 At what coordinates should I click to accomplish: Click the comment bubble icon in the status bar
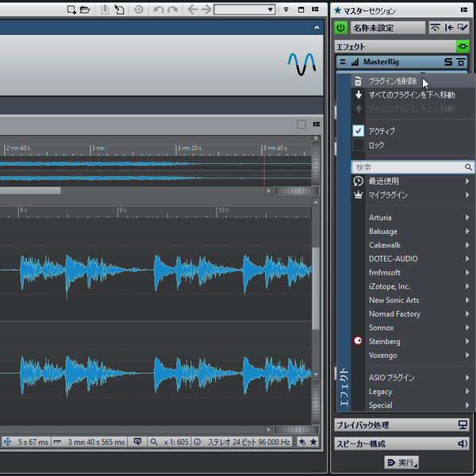coord(137,441)
